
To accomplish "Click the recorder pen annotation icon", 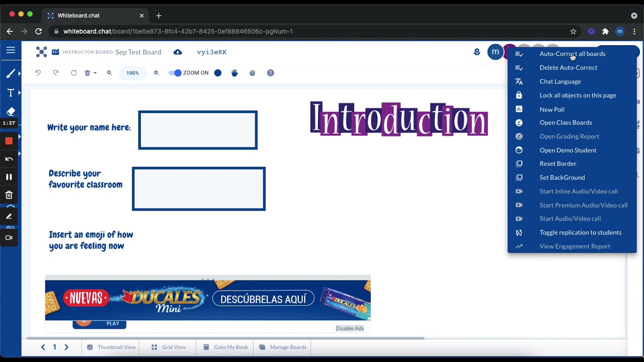I will tap(9, 216).
